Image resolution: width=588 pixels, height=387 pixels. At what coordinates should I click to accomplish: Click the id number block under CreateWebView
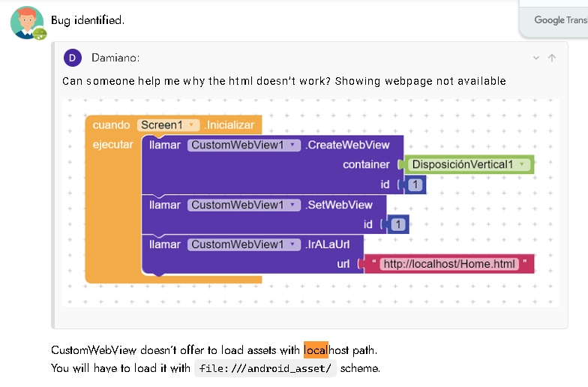(x=415, y=184)
